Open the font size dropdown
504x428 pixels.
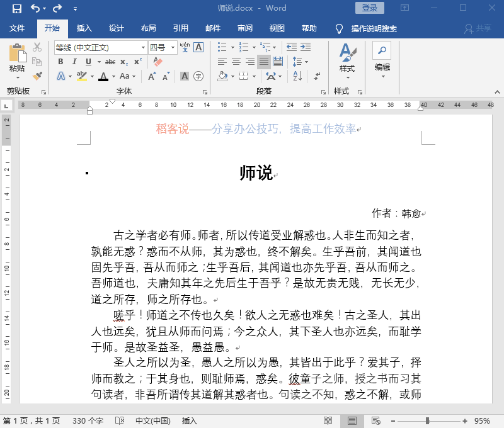tap(173, 47)
